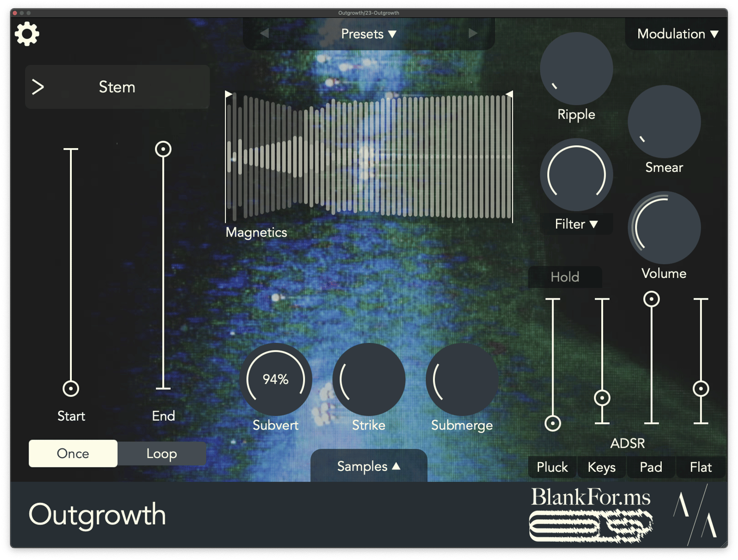Expand the Stem selector arrow
738x560 pixels.
coord(38,87)
